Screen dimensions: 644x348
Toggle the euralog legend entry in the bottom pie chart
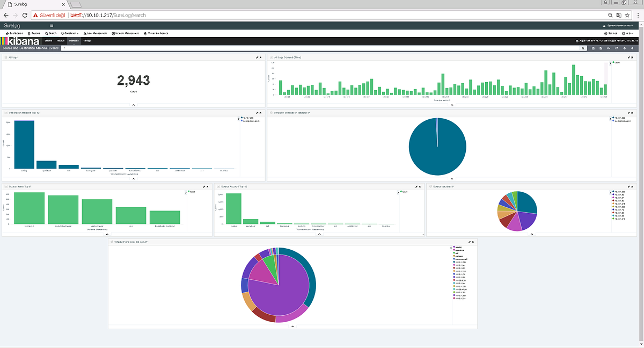click(460, 247)
